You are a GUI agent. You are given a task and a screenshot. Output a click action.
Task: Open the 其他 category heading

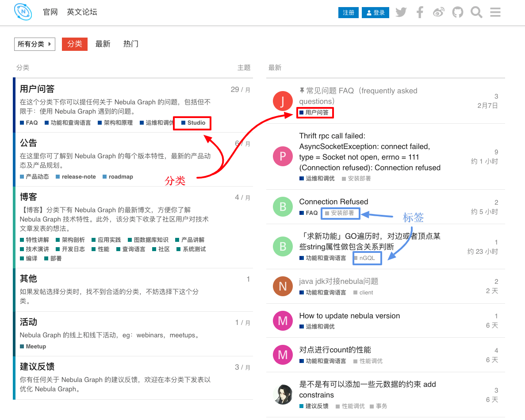coord(28,279)
